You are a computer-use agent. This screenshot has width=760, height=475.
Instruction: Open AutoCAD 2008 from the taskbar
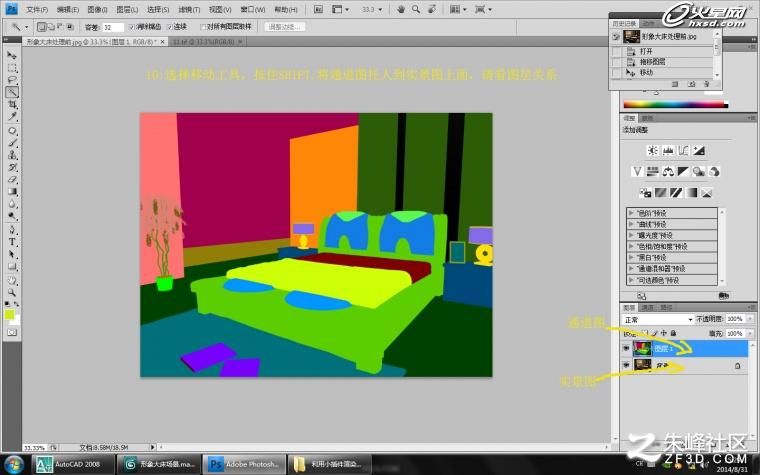coord(74,464)
